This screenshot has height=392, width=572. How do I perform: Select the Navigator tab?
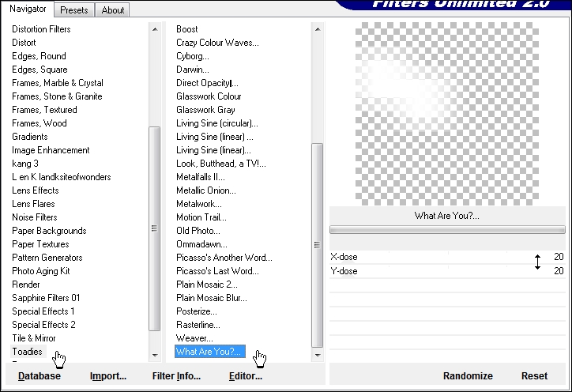point(28,9)
